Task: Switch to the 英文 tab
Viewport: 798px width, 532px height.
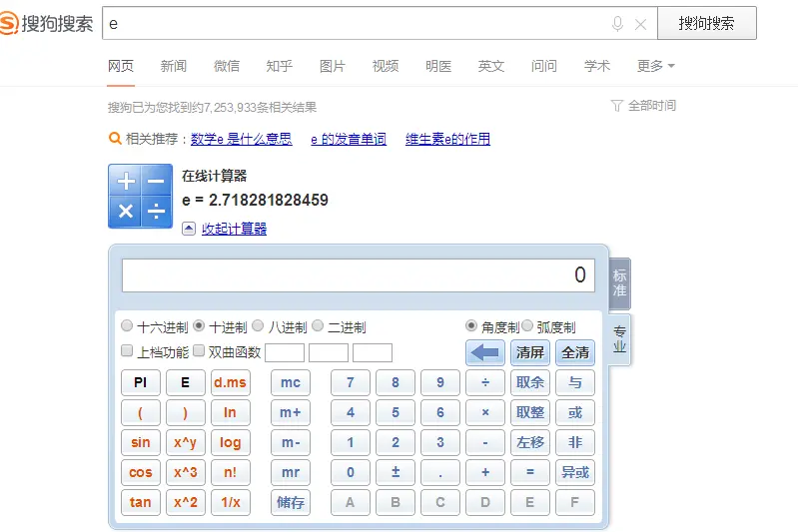Action: 491,66
